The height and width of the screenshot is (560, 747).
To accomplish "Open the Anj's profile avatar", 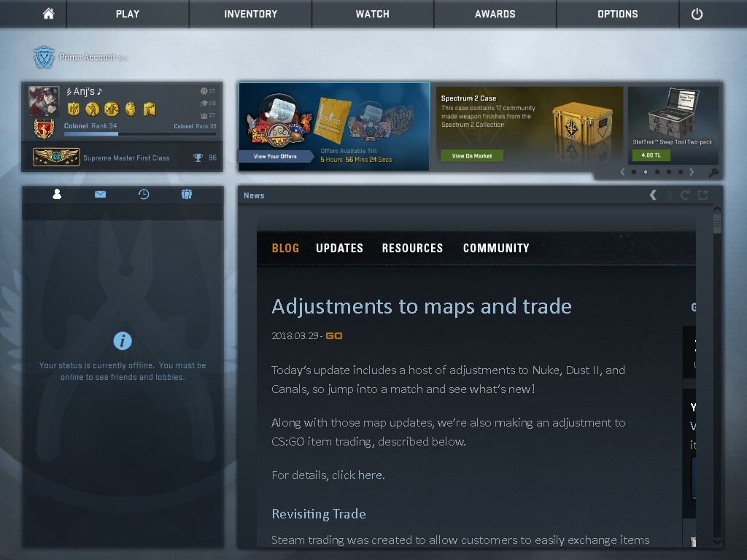I will (44, 101).
